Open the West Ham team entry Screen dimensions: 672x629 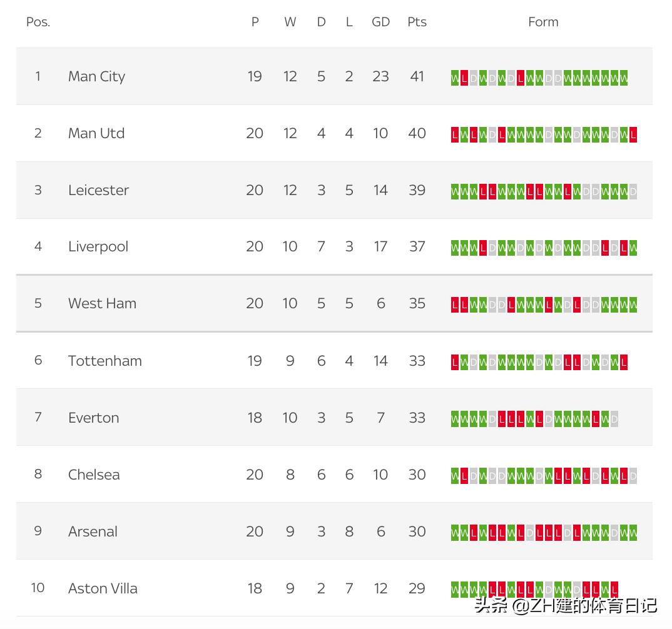pyautogui.click(x=102, y=303)
